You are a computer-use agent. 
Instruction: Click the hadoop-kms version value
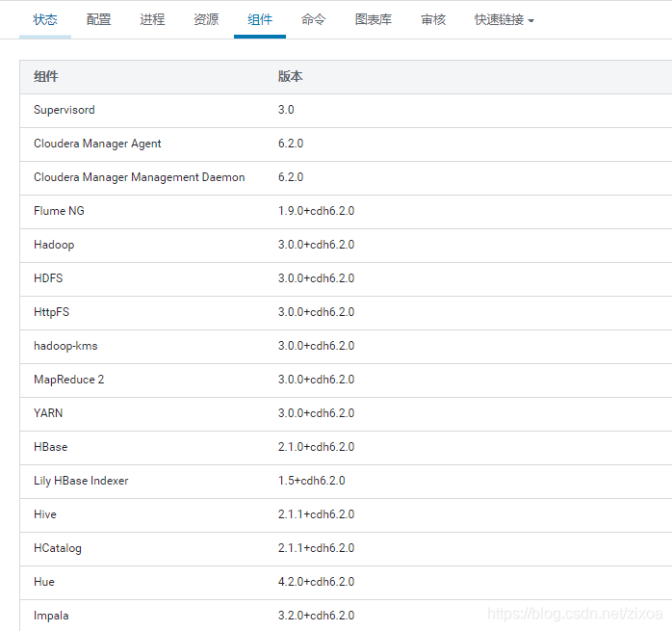[x=317, y=346]
